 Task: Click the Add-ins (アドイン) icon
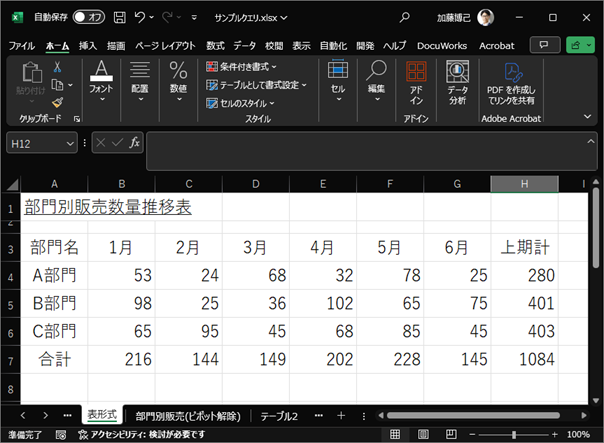tap(415, 84)
